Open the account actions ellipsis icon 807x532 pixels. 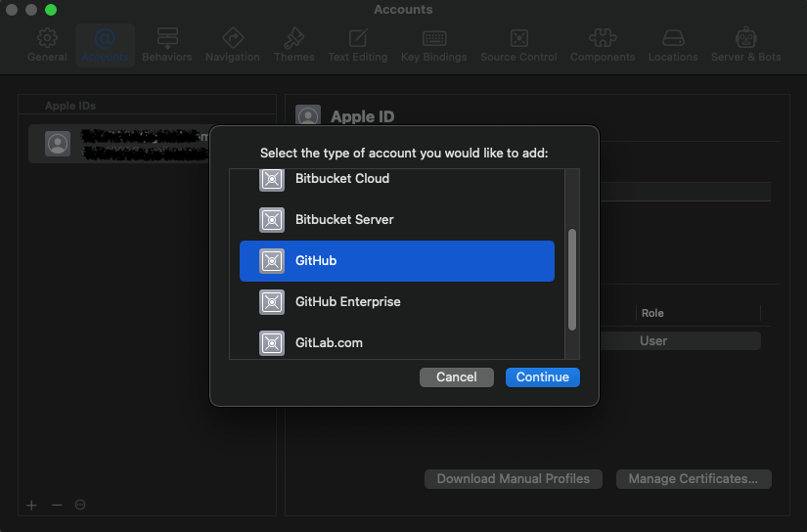point(80,505)
